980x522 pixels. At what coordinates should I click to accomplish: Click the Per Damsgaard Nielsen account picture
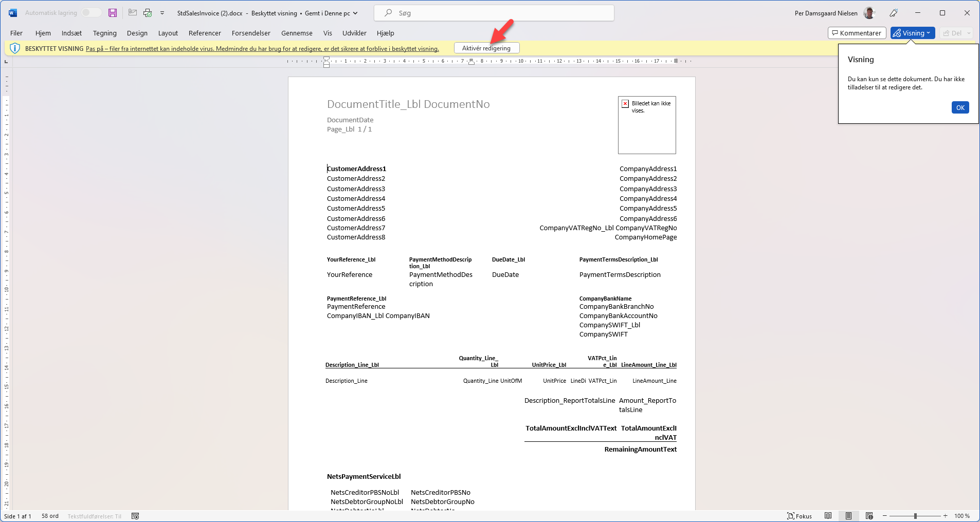tap(869, 13)
